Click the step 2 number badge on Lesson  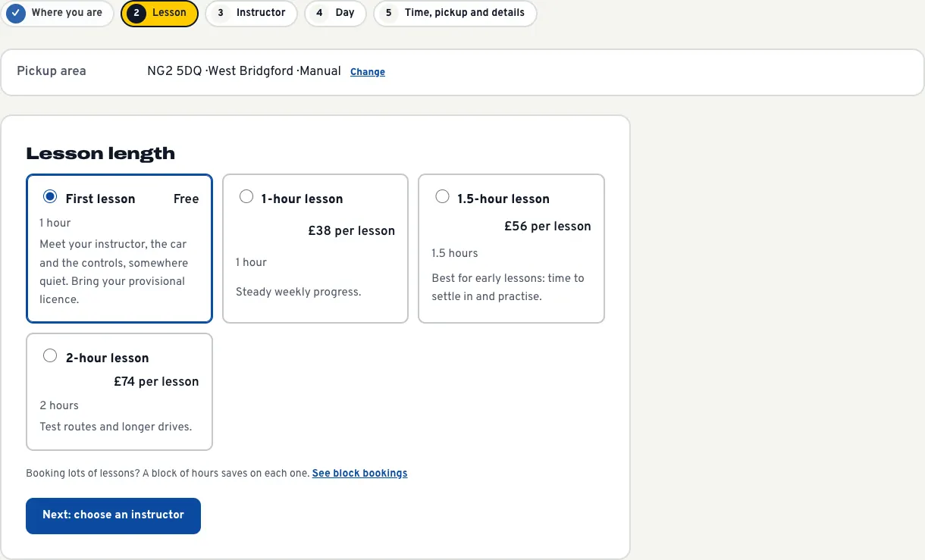[x=136, y=13]
